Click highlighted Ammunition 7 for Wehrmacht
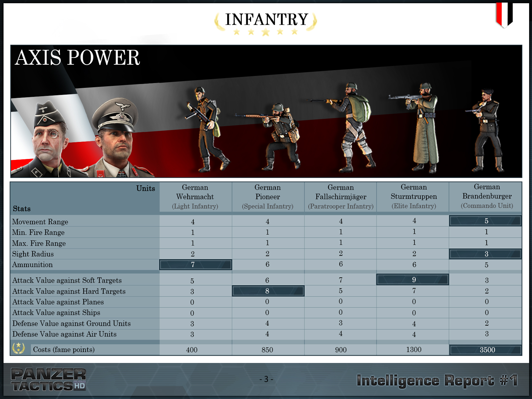 point(196,264)
